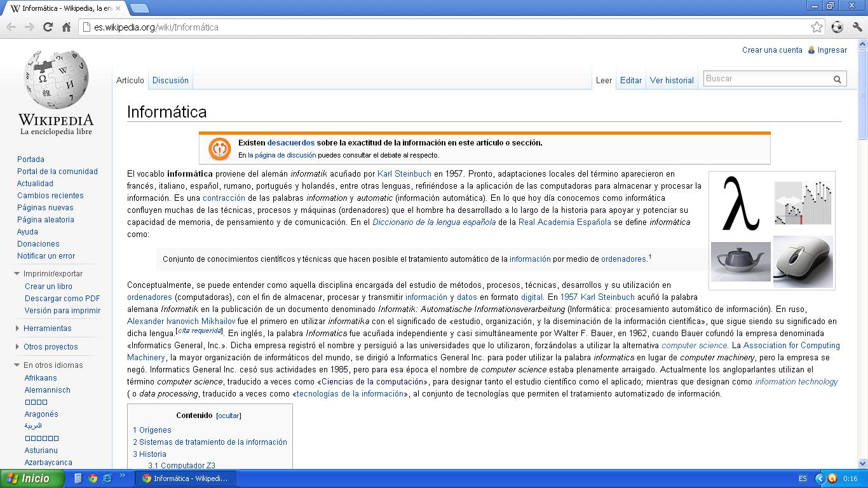Click the Buscar search input field
Screen dimensions: 868x488
pos(768,79)
